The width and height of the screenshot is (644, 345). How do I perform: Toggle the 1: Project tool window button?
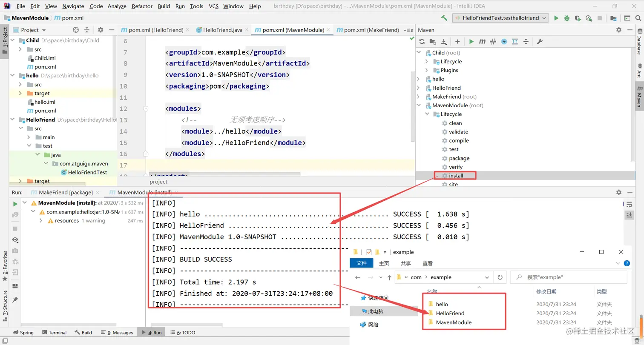5,41
